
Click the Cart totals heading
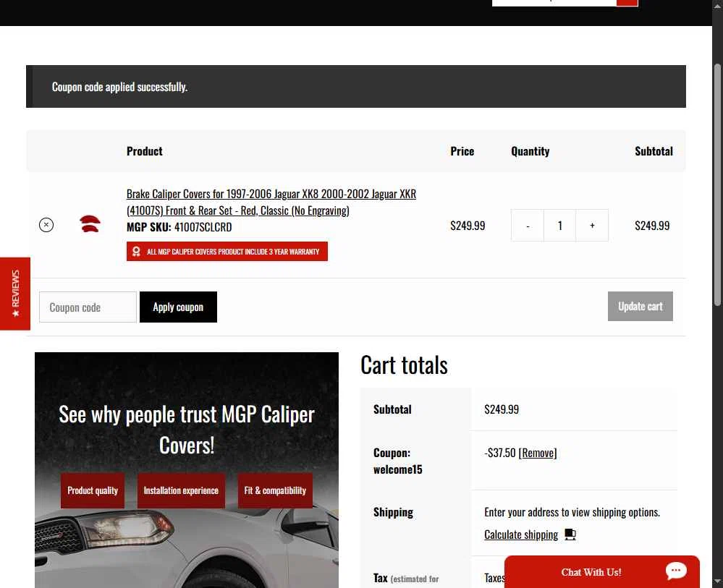[404, 365]
